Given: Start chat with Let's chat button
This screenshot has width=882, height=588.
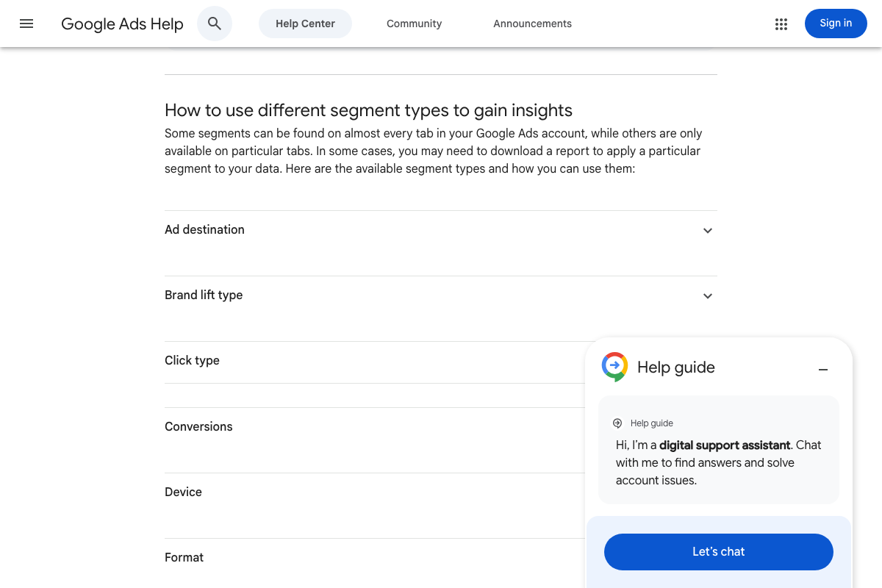Looking at the screenshot, I should click(719, 551).
